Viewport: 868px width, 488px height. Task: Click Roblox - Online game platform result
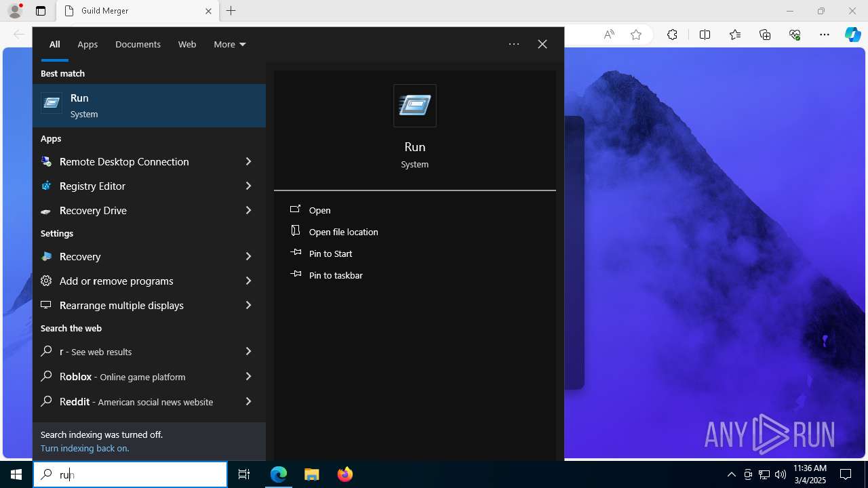[x=149, y=376]
